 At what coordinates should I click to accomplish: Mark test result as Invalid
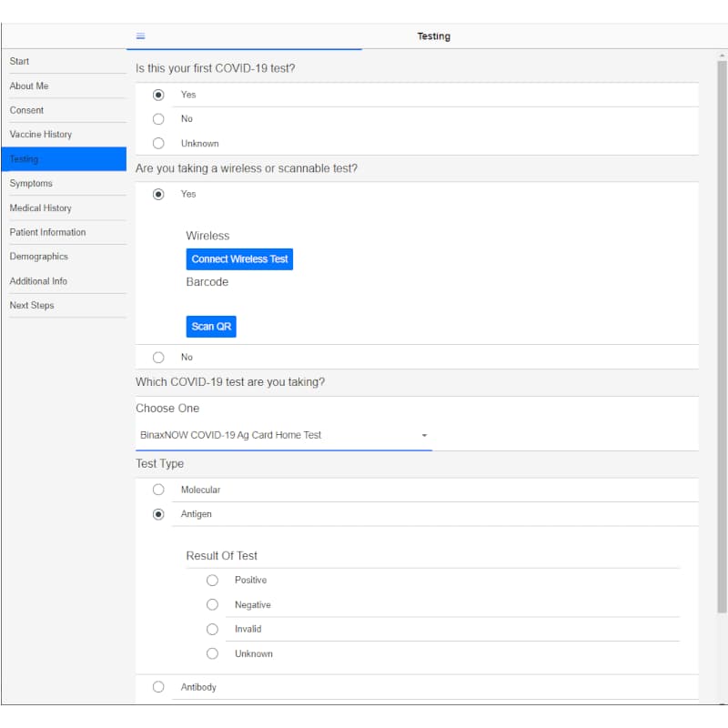pos(212,629)
